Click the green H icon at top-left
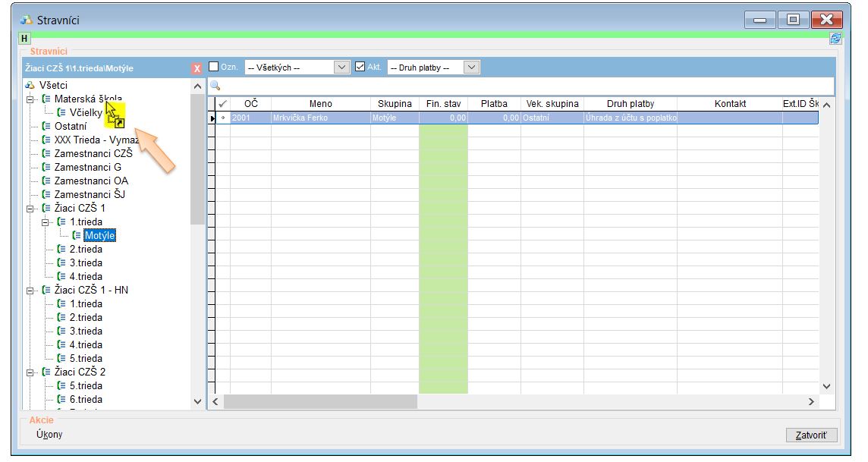The height and width of the screenshot is (462, 868). tap(24, 38)
